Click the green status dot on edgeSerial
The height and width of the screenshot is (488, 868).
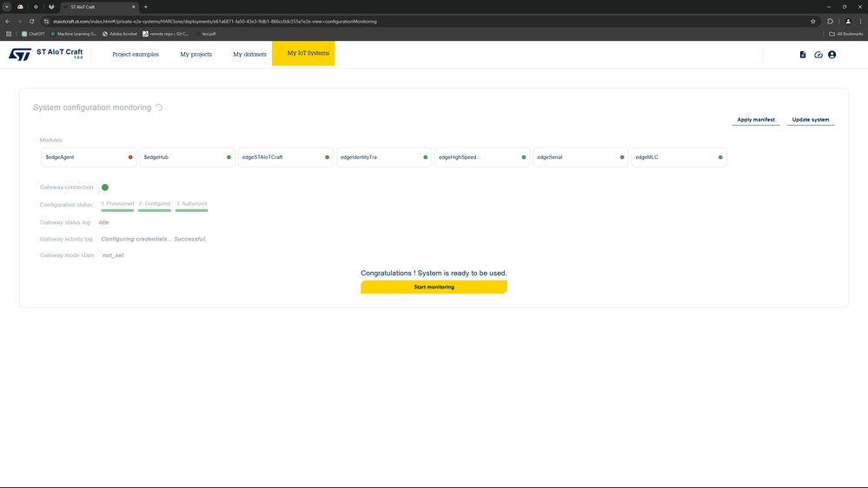click(x=622, y=157)
